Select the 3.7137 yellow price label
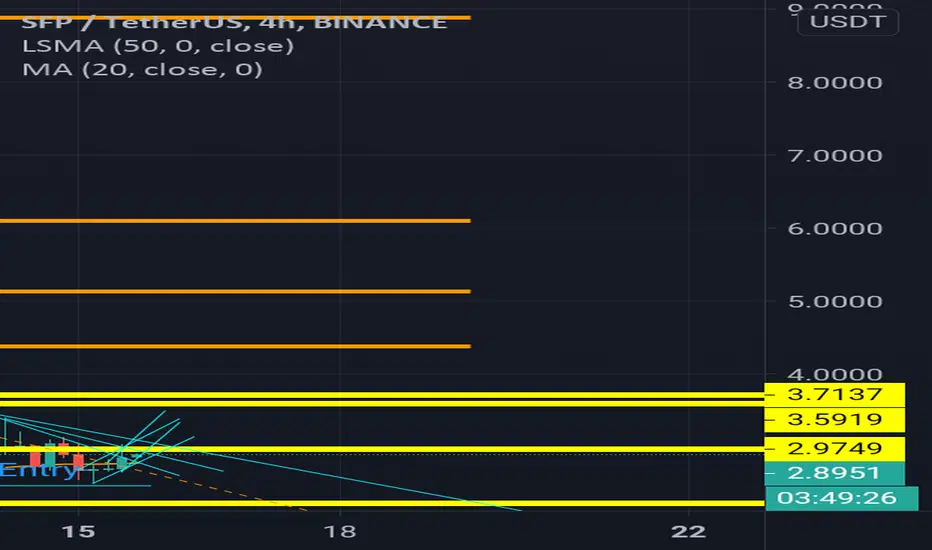This screenshot has height=550, width=932. [x=835, y=394]
